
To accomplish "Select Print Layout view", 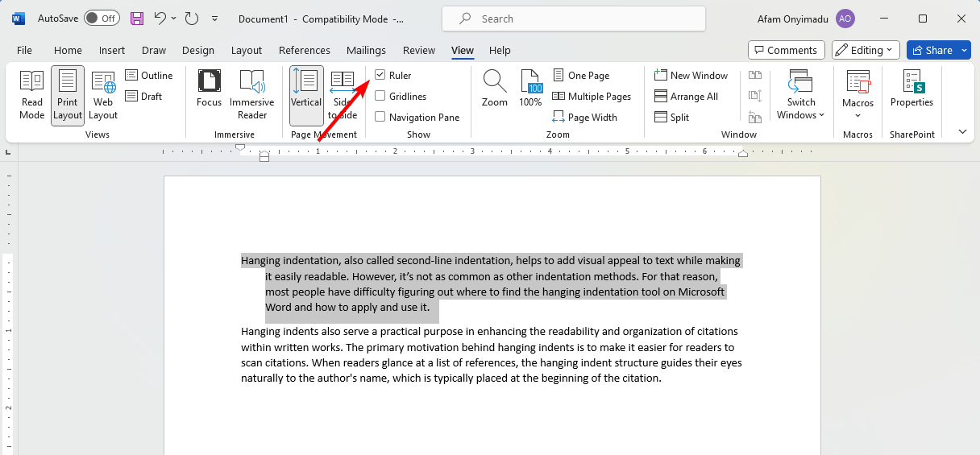I will click(x=68, y=94).
